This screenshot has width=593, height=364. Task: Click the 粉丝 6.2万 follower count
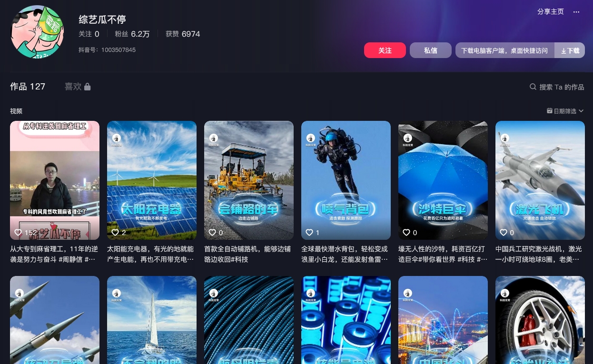coord(132,34)
